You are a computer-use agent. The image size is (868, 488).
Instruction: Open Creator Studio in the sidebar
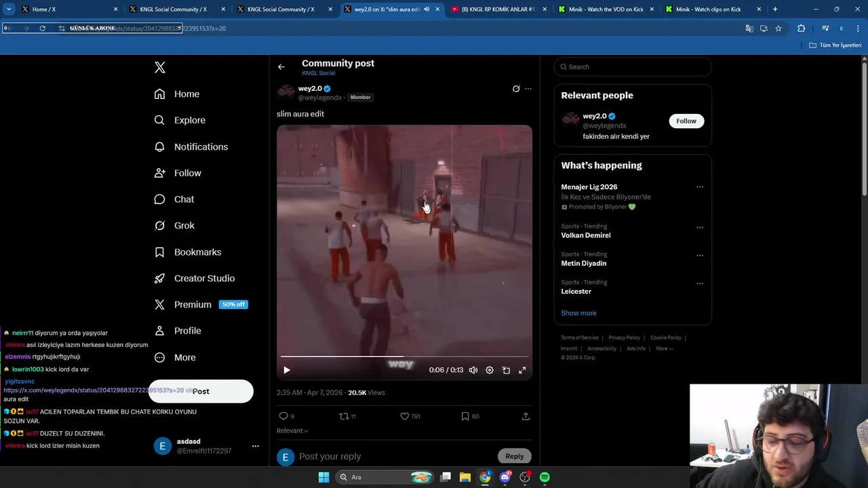195,279
